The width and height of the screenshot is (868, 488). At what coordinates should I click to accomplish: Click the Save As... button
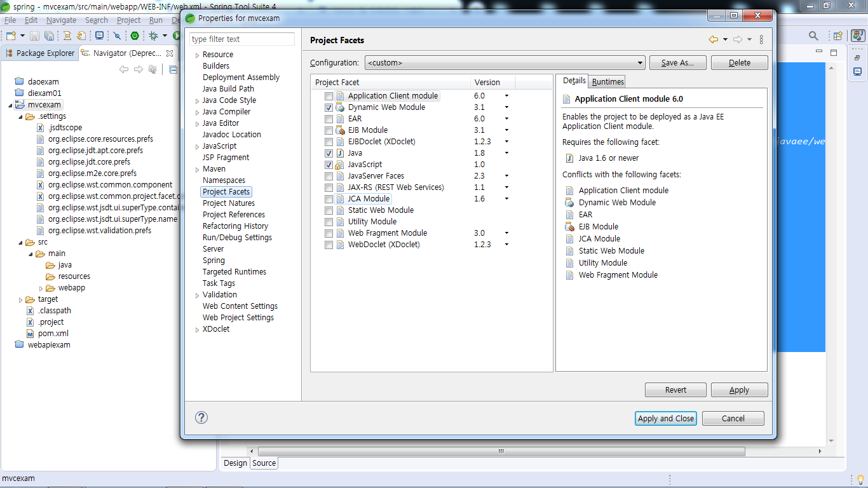678,63
